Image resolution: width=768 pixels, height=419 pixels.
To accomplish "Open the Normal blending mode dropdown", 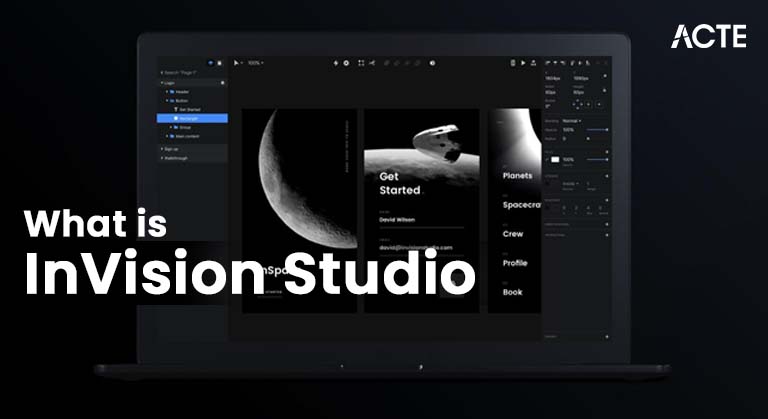I will [572, 121].
